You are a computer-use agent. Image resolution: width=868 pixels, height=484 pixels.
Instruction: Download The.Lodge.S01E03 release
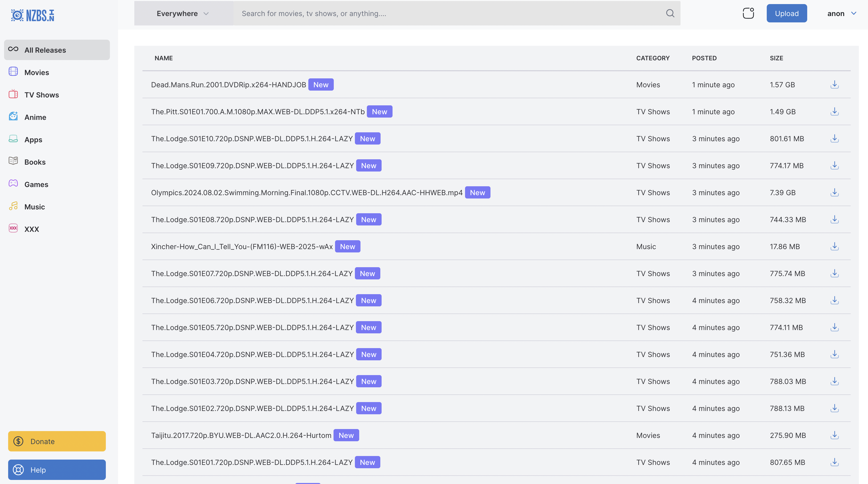point(835,381)
